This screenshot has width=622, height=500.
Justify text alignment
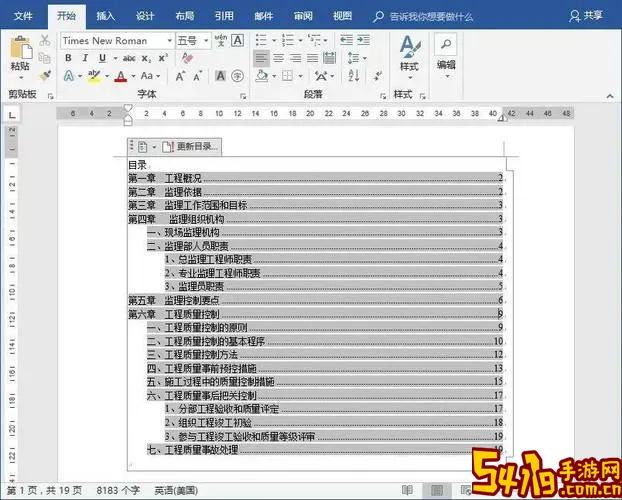(313, 58)
